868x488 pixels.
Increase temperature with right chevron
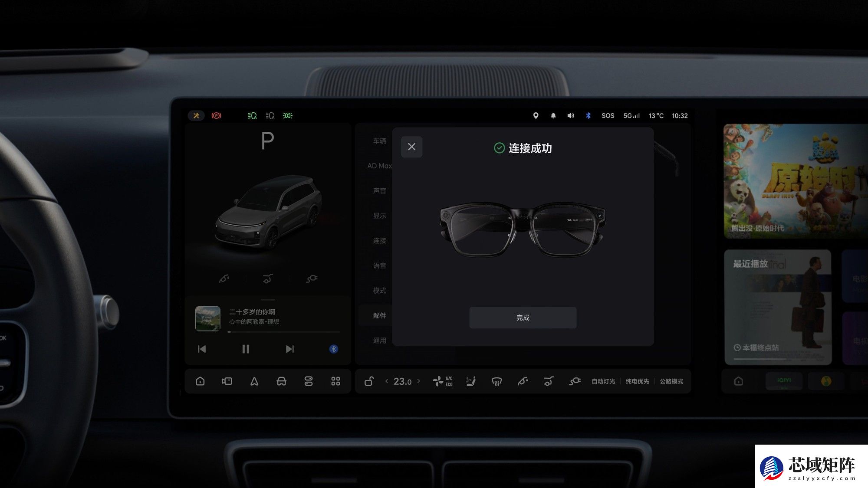point(419,381)
